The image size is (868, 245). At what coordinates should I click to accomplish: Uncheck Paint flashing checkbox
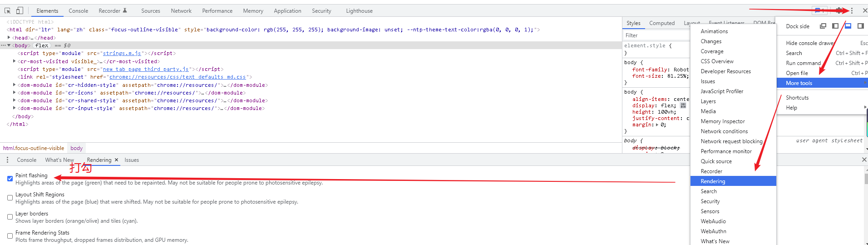[x=10, y=179]
